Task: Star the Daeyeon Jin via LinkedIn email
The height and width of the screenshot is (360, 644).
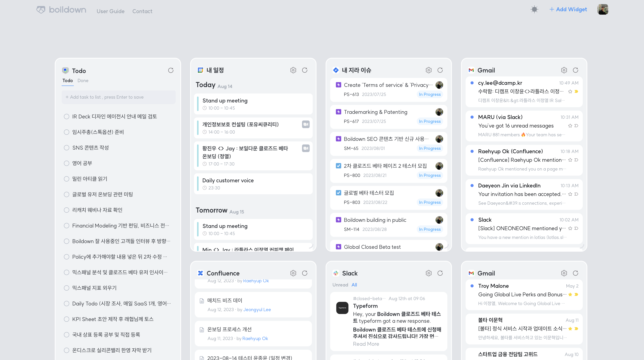Action: click(x=570, y=194)
